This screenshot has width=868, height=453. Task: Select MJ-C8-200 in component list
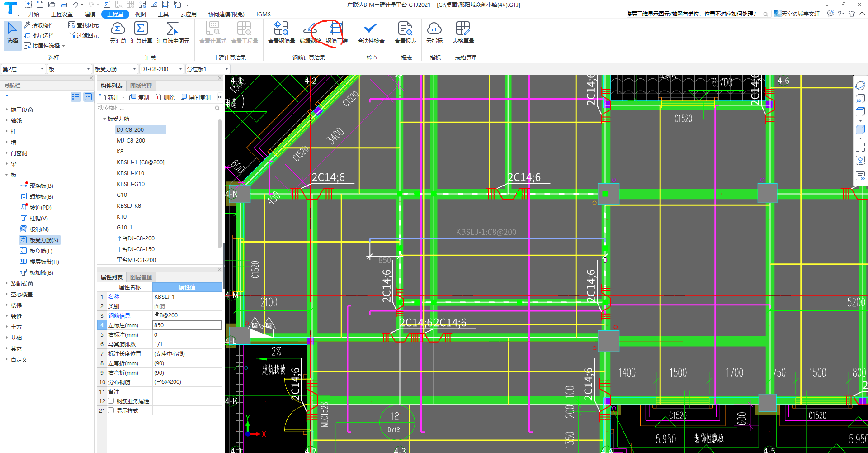click(x=131, y=141)
